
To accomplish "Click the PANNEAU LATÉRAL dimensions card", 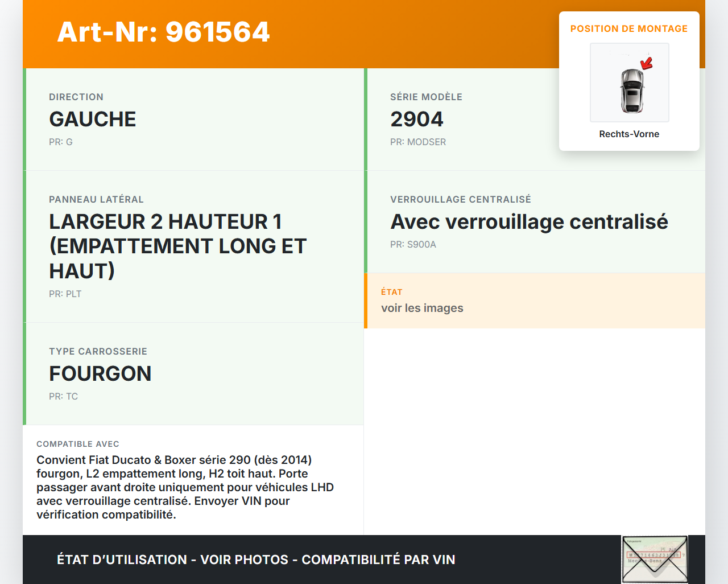I will [x=193, y=246].
